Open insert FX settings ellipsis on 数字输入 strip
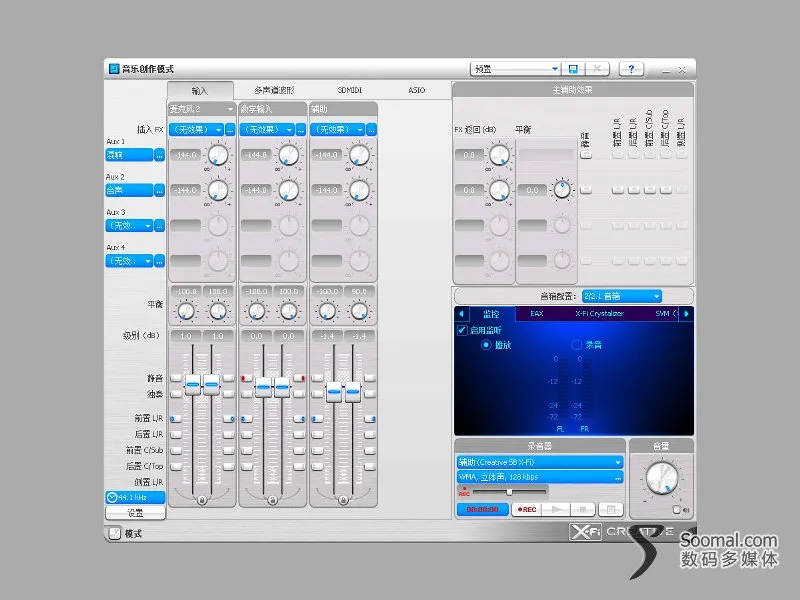Image resolution: width=800 pixels, height=600 pixels. 301,130
